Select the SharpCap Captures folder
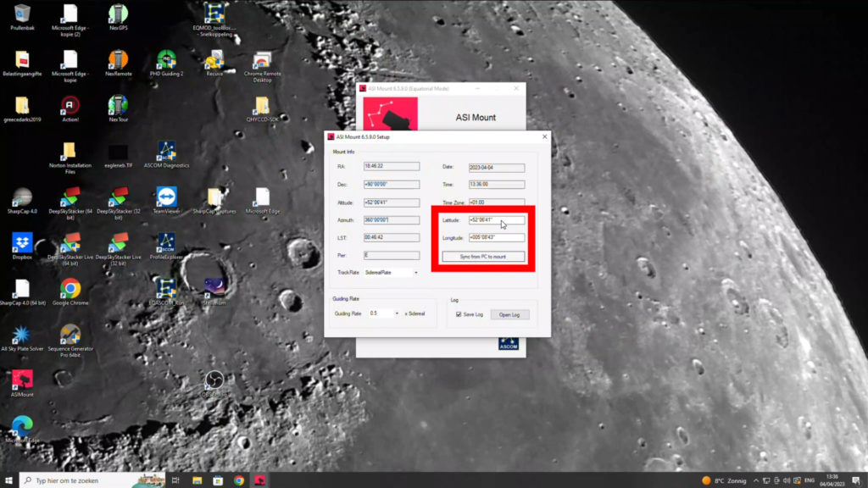The image size is (868, 488). (x=214, y=202)
